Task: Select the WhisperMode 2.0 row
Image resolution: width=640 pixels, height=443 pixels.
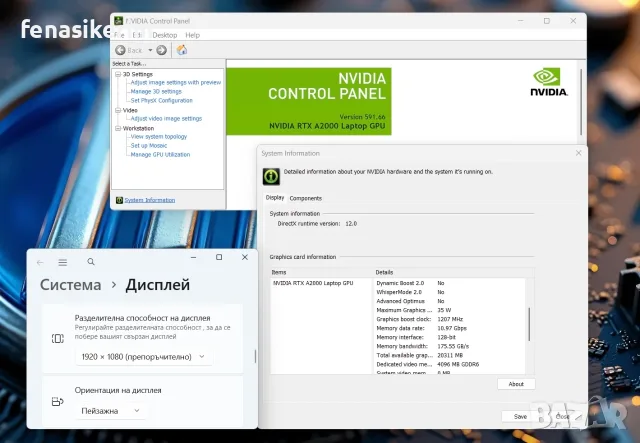Action: click(x=449, y=292)
